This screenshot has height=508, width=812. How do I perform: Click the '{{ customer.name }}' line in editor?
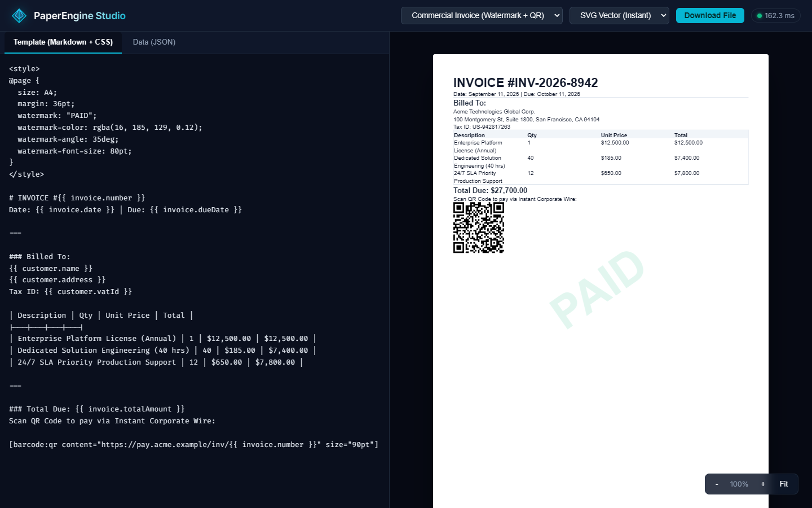tap(51, 269)
